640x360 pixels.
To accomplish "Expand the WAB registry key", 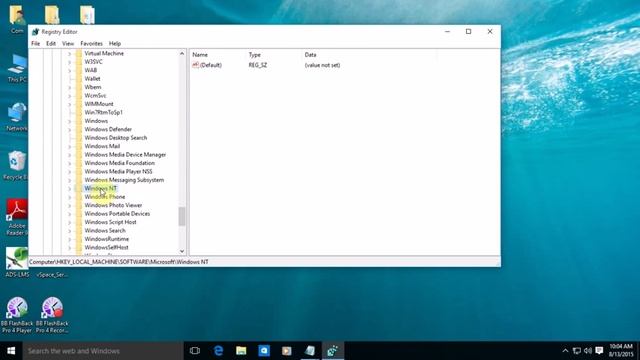I will click(x=69, y=70).
